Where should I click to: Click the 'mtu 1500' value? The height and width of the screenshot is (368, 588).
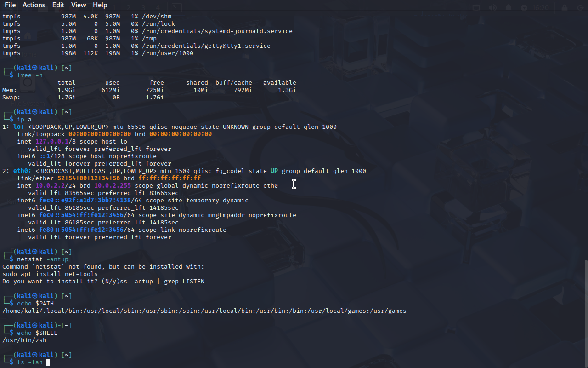tap(175, 171)
